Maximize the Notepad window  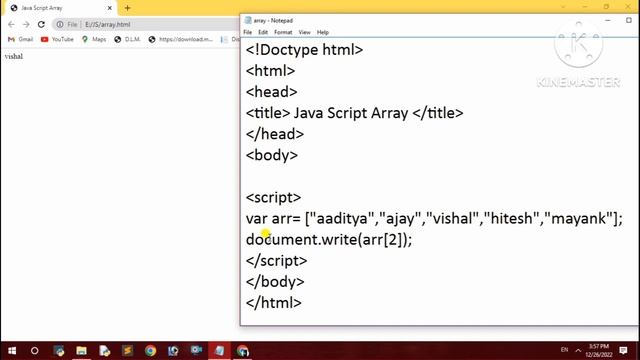(629, 20)
